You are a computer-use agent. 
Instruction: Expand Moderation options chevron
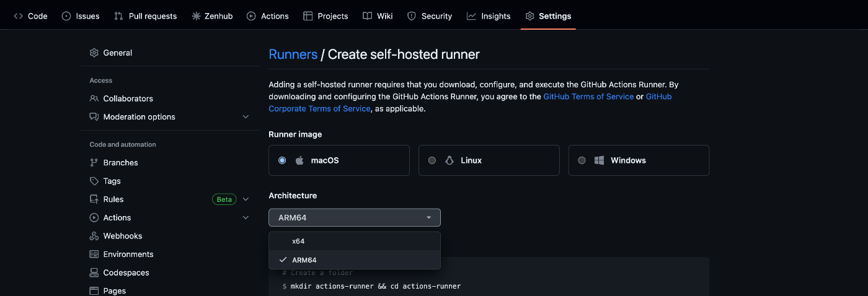tap(246, 116)
